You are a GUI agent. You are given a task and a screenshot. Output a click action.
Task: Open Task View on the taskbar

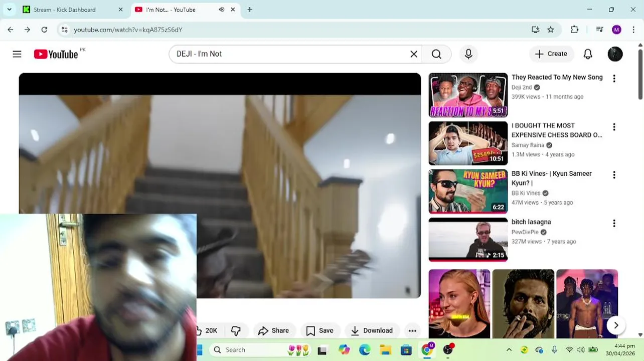322,350
